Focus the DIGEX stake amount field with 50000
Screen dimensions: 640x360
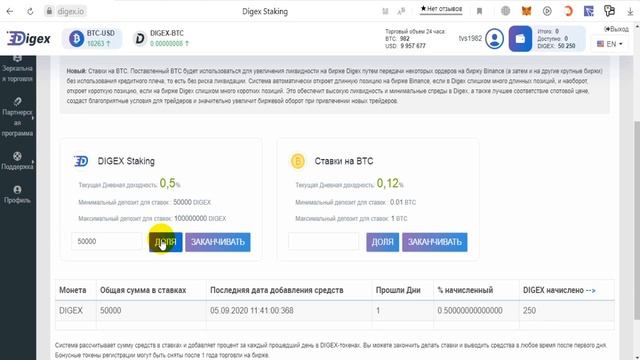107,242
